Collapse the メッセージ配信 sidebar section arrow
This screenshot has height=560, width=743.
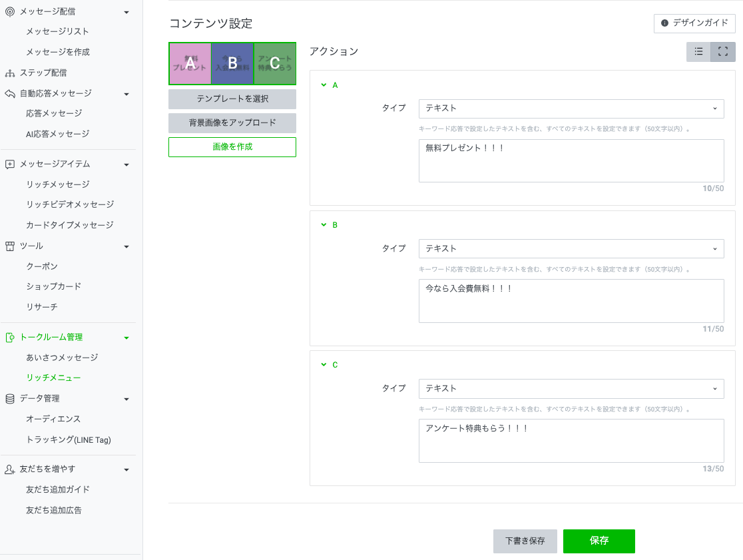126,12
